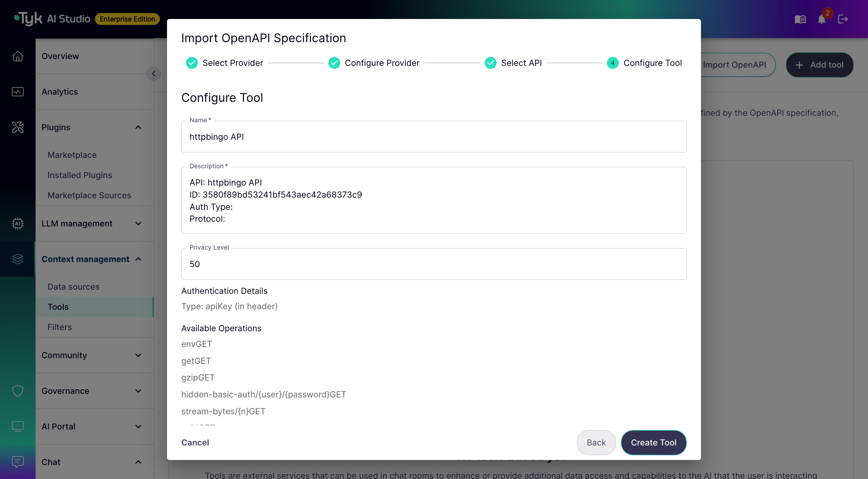Click the Authentication Details heading

tap(224, 291)
